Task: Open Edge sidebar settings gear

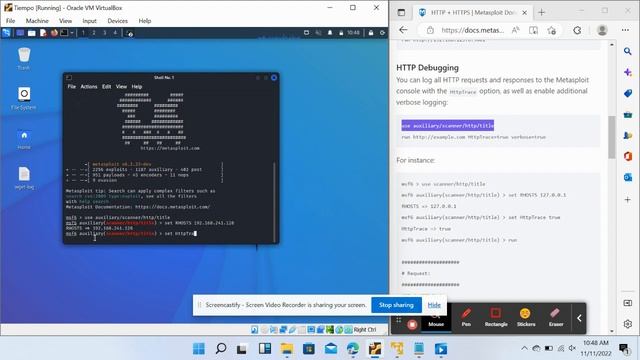Action: coord(628,324)
